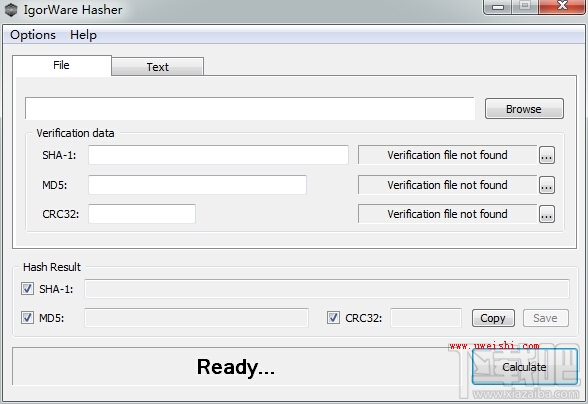
Task: Click the CRC32 hash result output field
Action: click(x=426, y=318)
